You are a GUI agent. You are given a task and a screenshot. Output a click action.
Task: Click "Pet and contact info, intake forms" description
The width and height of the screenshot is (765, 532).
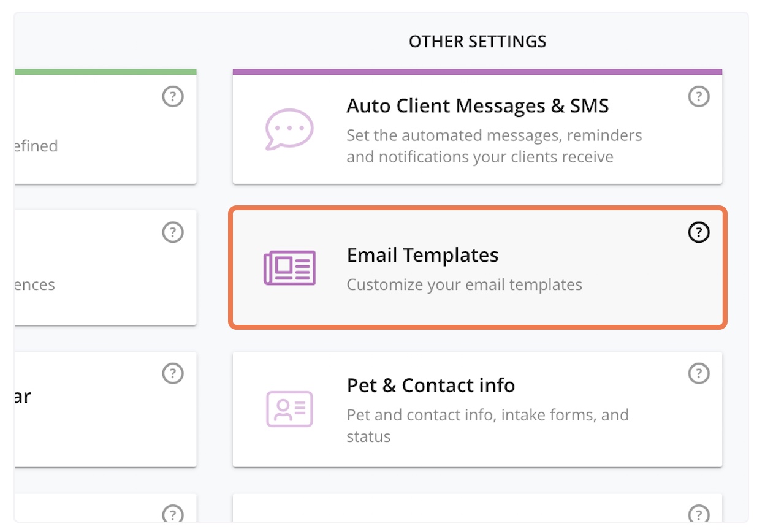tap(487, 415)
